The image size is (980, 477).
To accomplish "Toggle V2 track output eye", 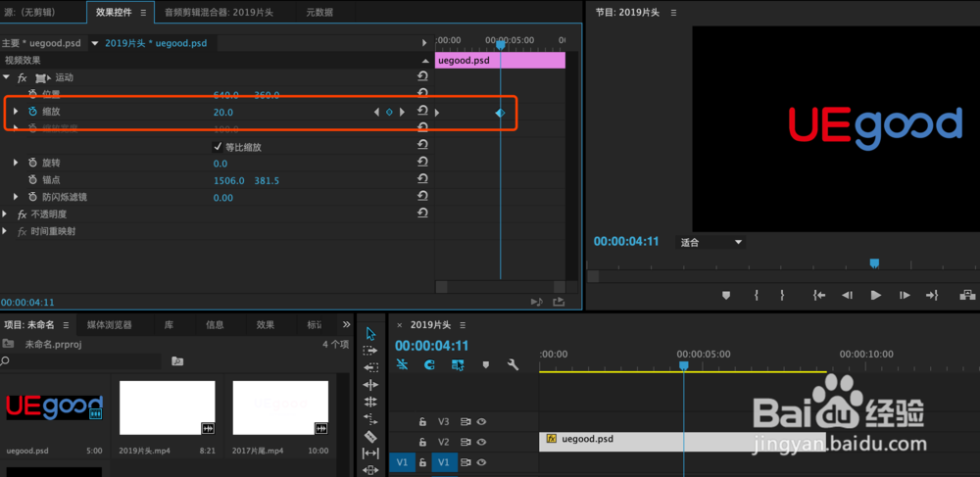I will click(x=481, y=442).
